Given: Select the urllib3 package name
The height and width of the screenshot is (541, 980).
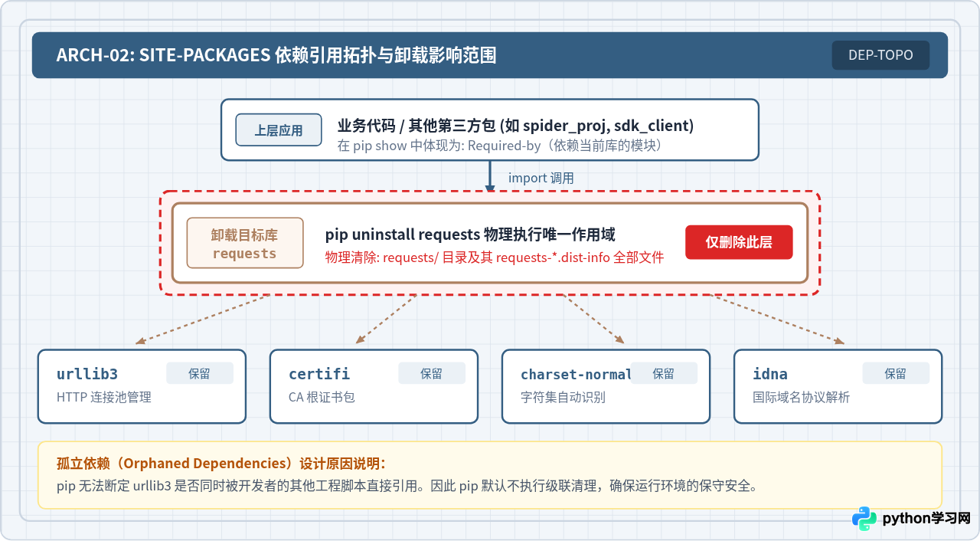Looking at the screenshot, I should click(87, 374).
